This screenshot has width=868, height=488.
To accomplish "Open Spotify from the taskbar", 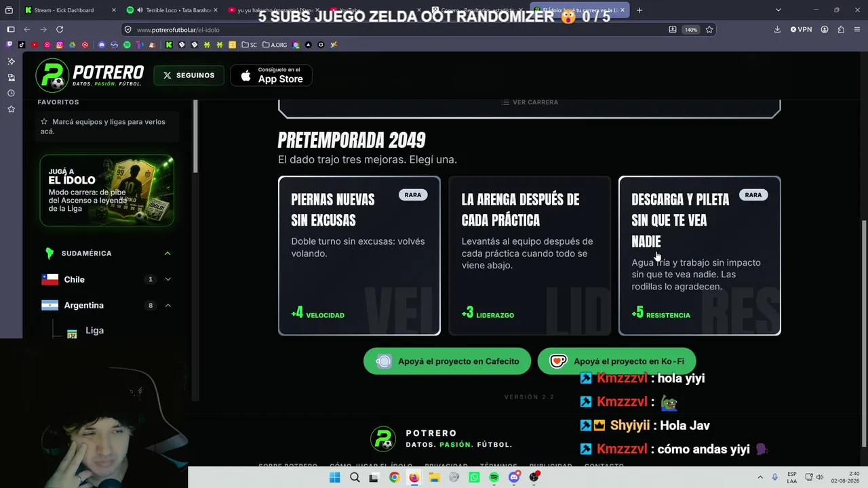I will tap(494, 477).
